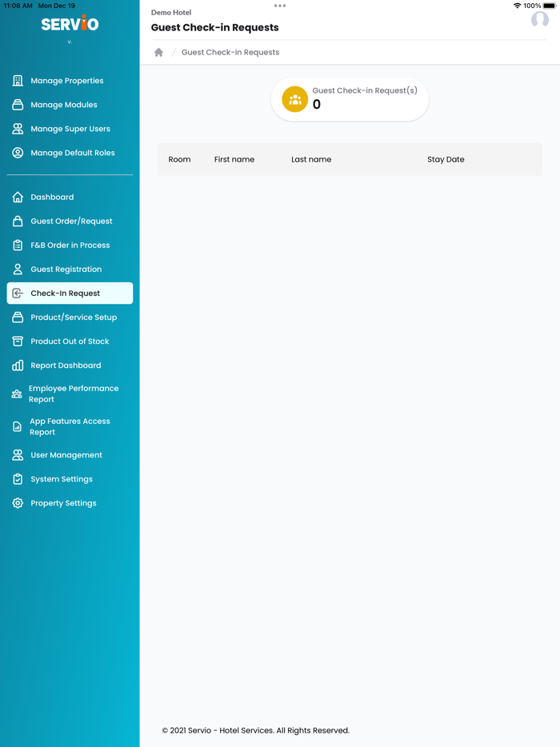Viewport: 560px width, 747px height.
Task: Click the Manage Default Roles icon
Action: click(18, 153)
